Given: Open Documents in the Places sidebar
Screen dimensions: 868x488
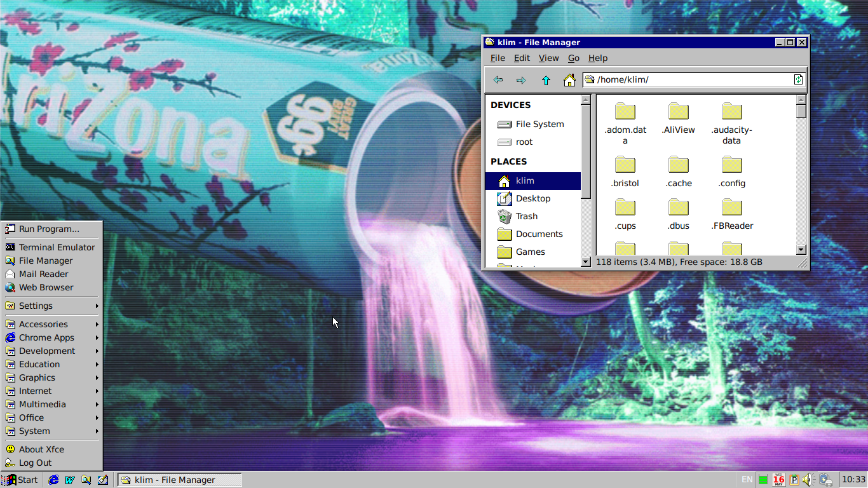Looking at the screenshot, I should 532,234.
